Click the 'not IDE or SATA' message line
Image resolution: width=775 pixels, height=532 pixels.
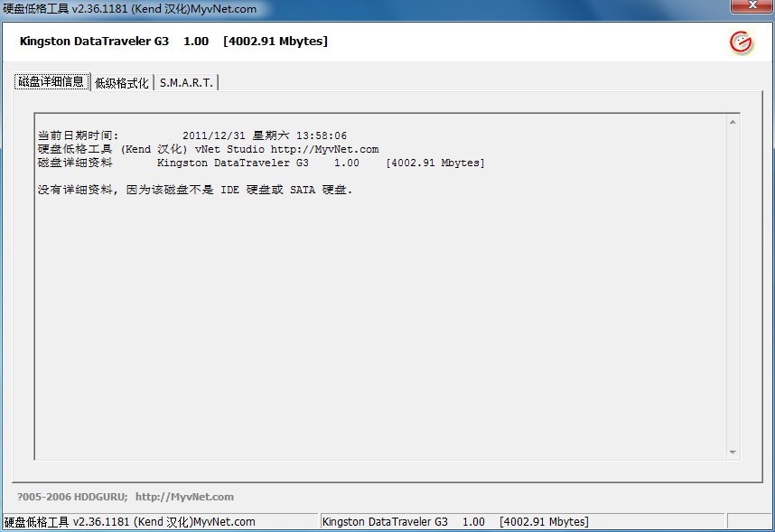195,190
